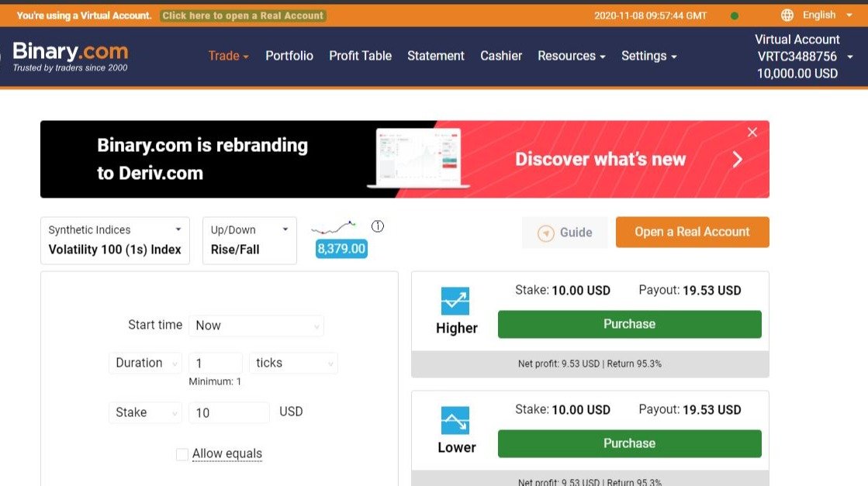Click the contract info icon beside the chart
This screenshot has height=486, width=868.
click(378, 226)
